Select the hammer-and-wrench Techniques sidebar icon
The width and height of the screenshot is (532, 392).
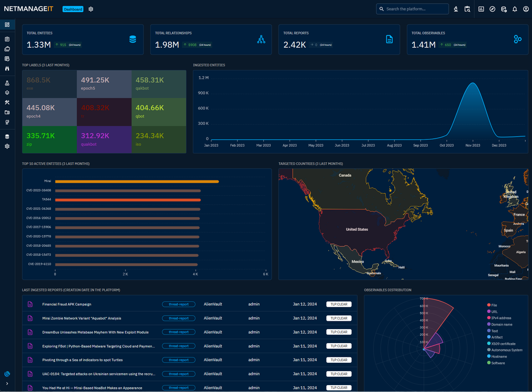click(7, 103)
